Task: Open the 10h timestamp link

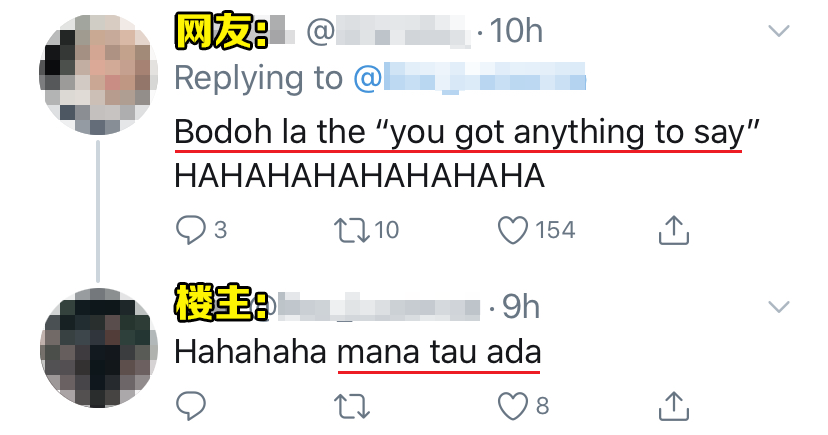Action: point(516,31)
